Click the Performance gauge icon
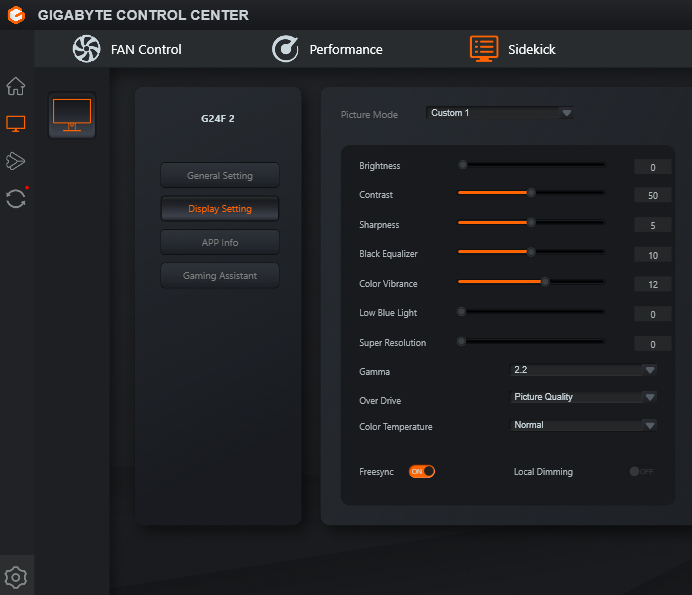Viewport: 692px width, 595px height. click(285, 49)
